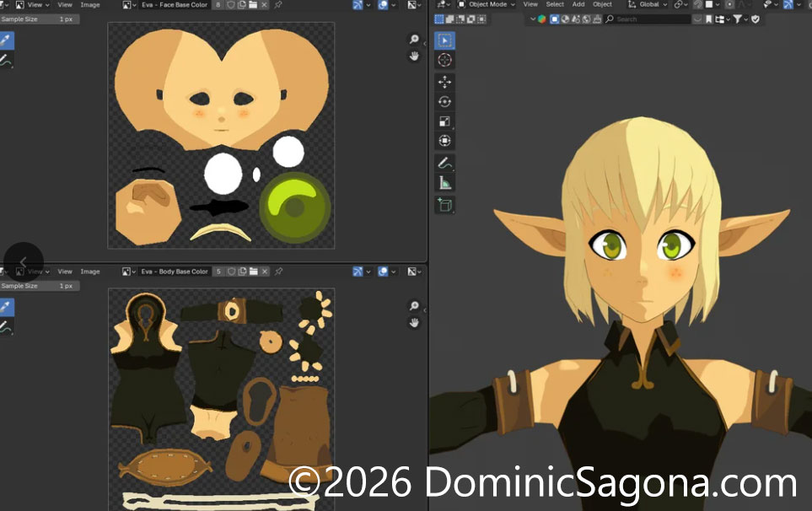Screen dimensions: 812x511
Task: Toggle gizmo display in Body image editor
Action: tap(358, 272)
